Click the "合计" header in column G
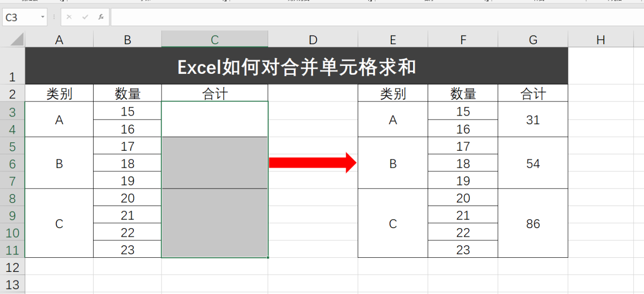 coord(533,93)
